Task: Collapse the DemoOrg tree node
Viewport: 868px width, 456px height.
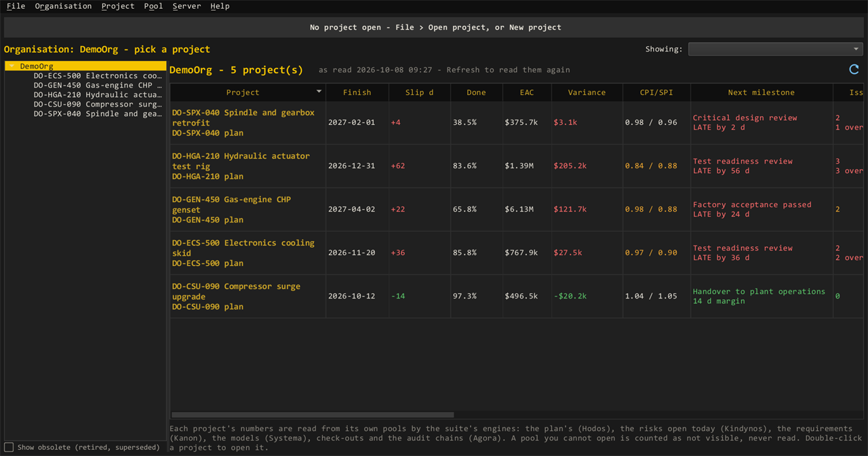Action: pyautogui.click(x=12, y=66)
